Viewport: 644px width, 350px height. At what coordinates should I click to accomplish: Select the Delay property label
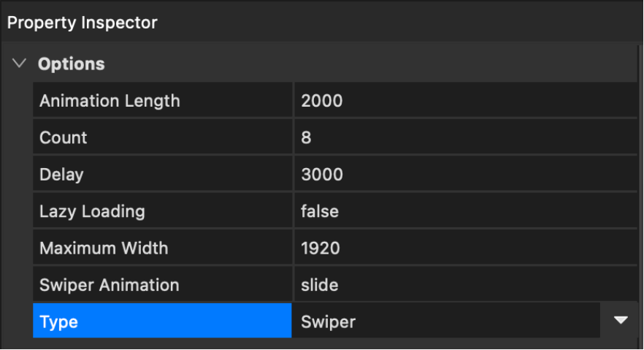point(162,175)
